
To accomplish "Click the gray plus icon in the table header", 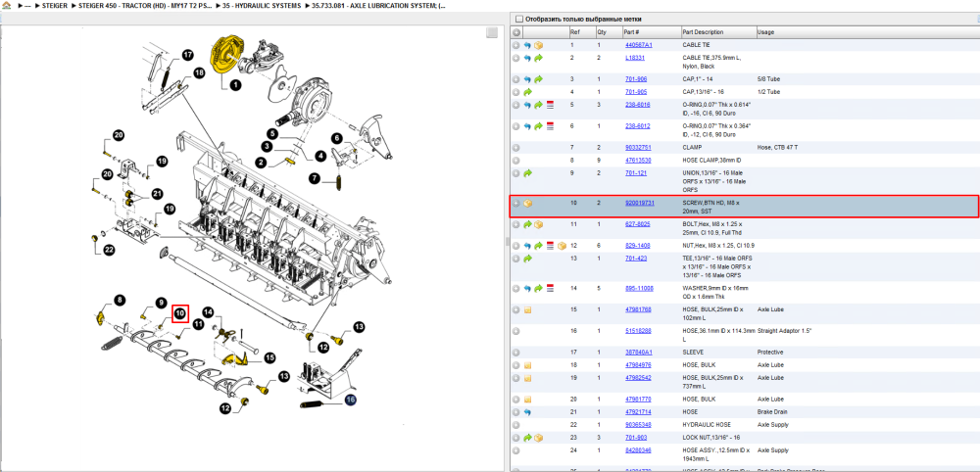I will tap(516, 32).
